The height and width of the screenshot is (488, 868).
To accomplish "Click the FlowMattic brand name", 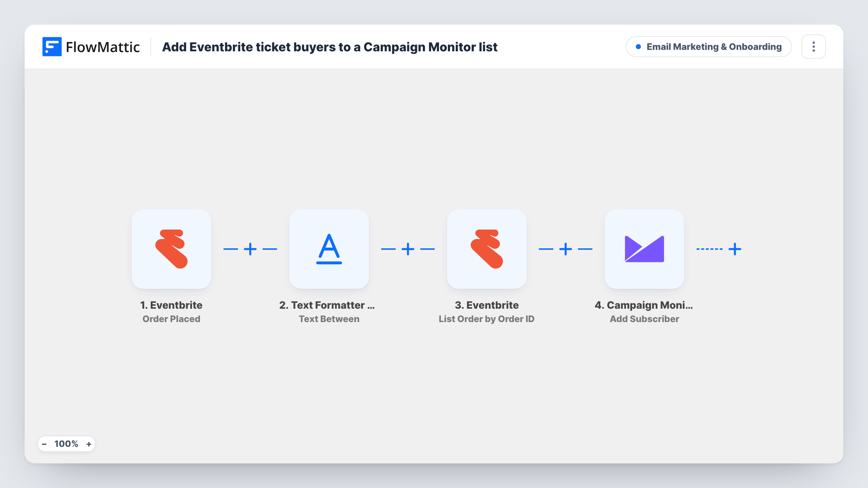I will click(x=103, y=47).
